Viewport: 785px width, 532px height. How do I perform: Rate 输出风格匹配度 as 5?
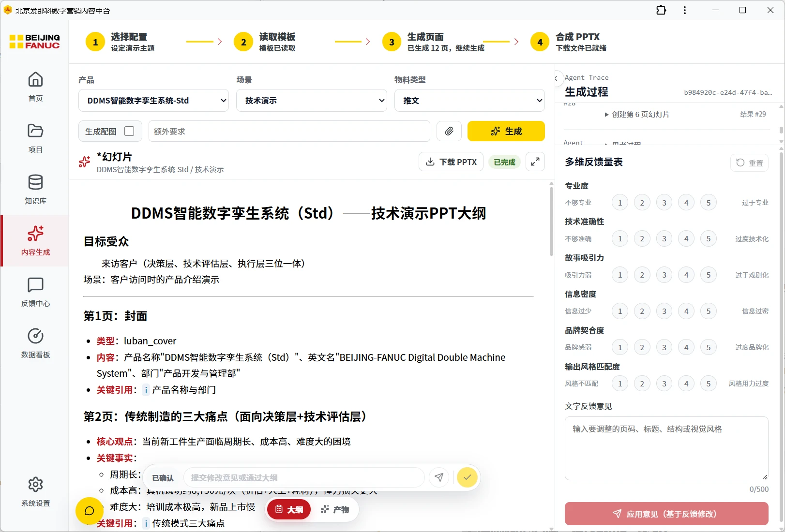click(x=709, y=384)
